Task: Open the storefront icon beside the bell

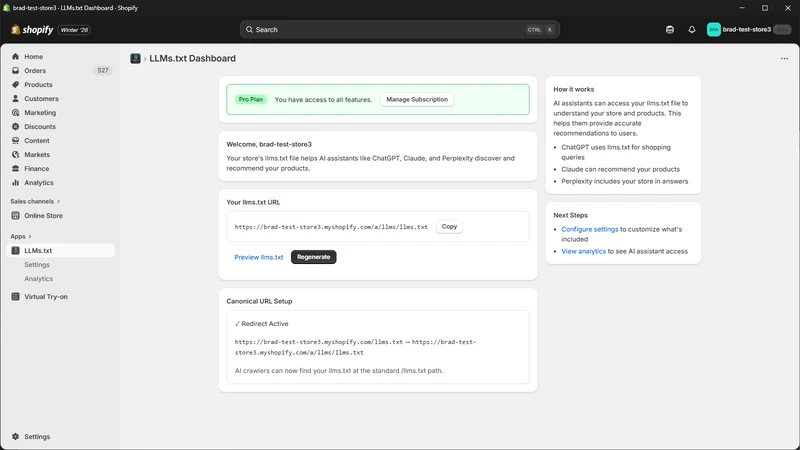Action: pos(669,30)
